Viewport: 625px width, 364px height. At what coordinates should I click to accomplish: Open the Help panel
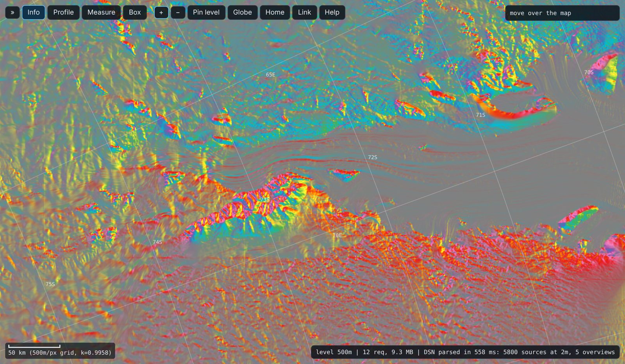332,12
